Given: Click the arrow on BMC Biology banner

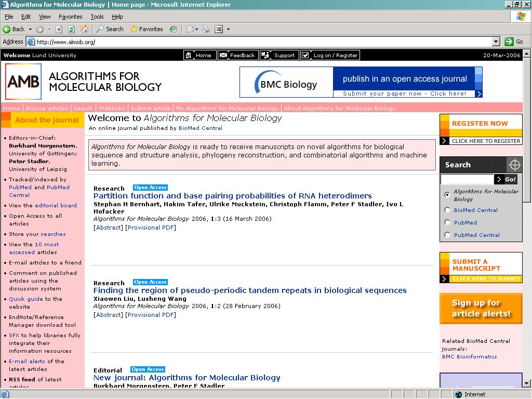Looking at the screenshot, I should click(x=479, y=94).
